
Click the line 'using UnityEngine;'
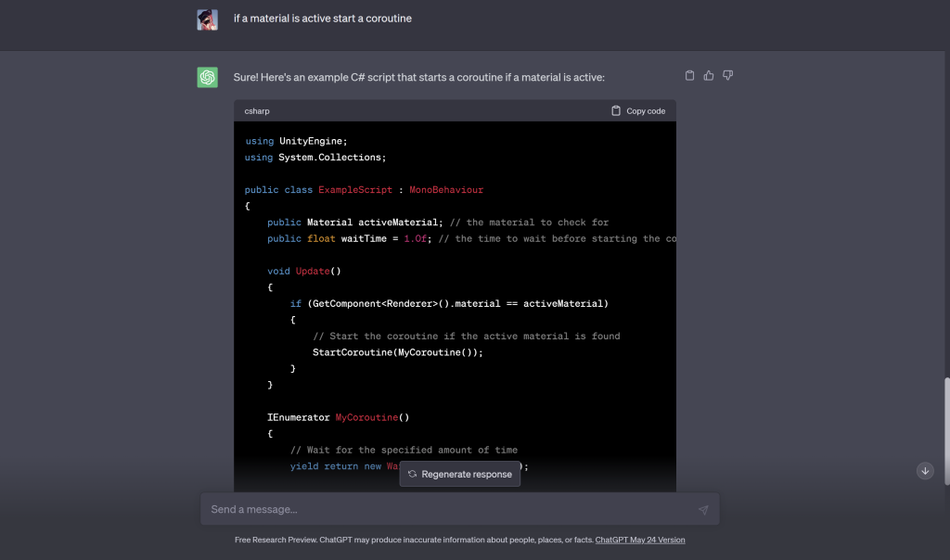(296, 141)
